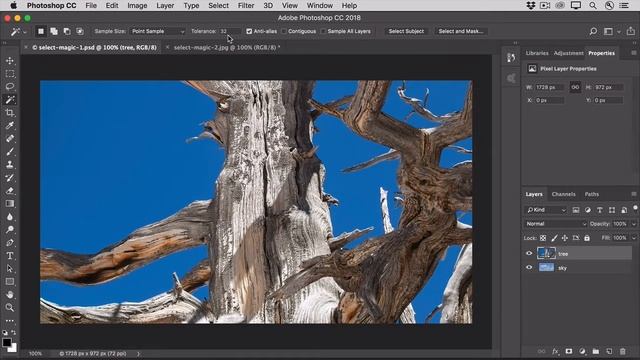The width and height of the screenshot is (640, 360).
Task: Select the Blur tool
Action: click(x=10, y=217)
